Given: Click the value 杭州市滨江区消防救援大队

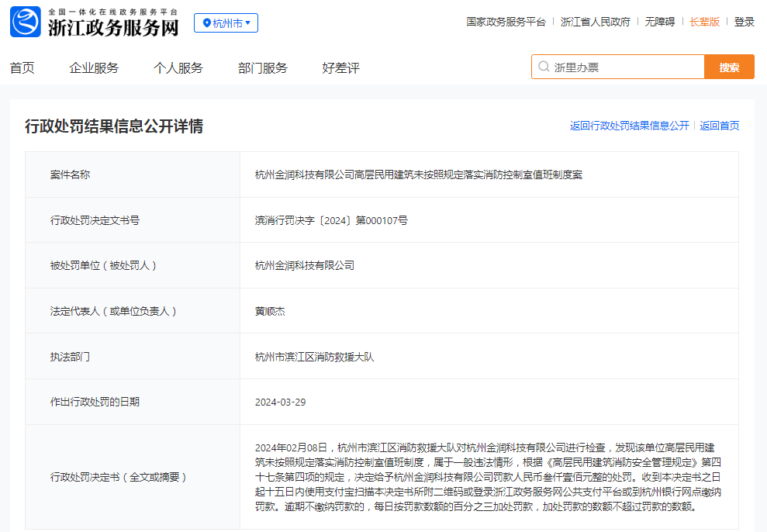Looking at the screenshot, I should (x=314, y=357).
